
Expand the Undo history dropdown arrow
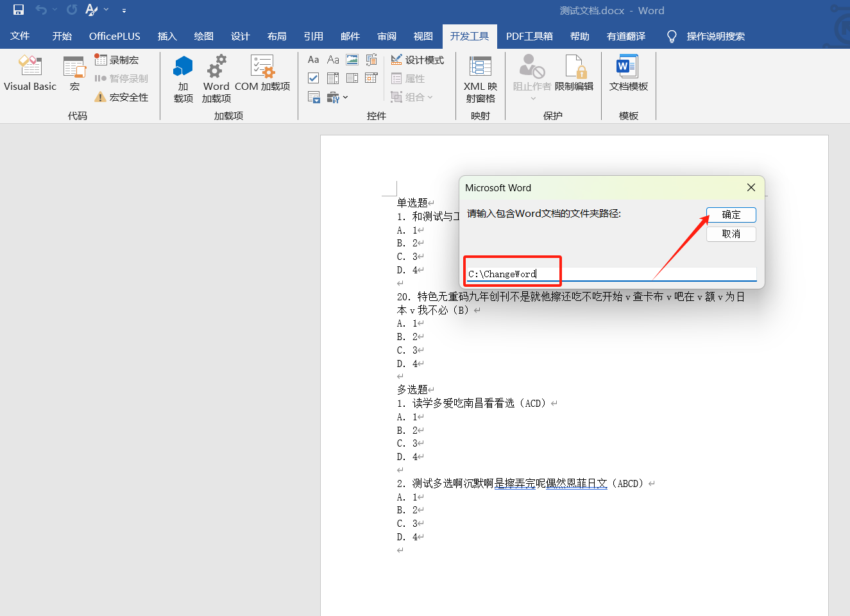tap(55, 10)
